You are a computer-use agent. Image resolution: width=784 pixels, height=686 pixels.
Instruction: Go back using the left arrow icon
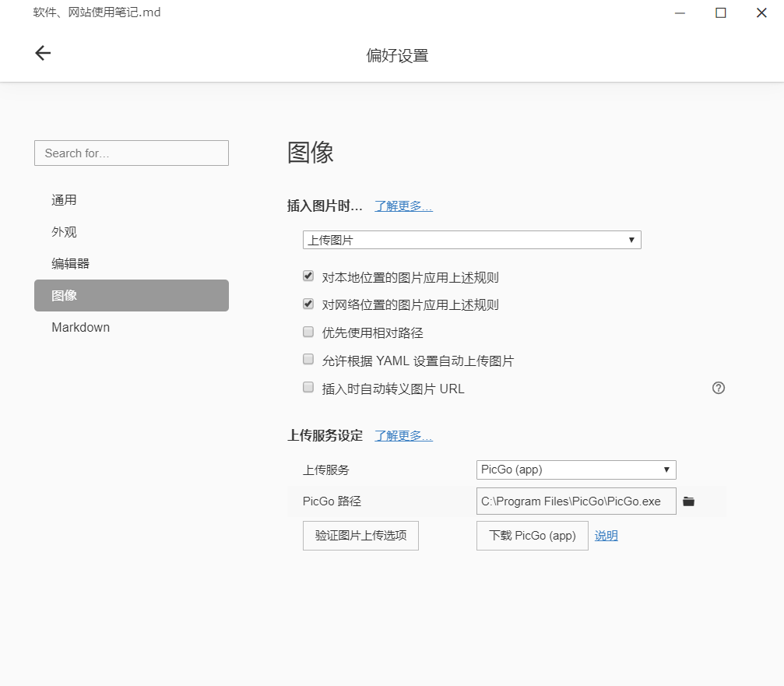pyautogui.click(x=43, y=53)
